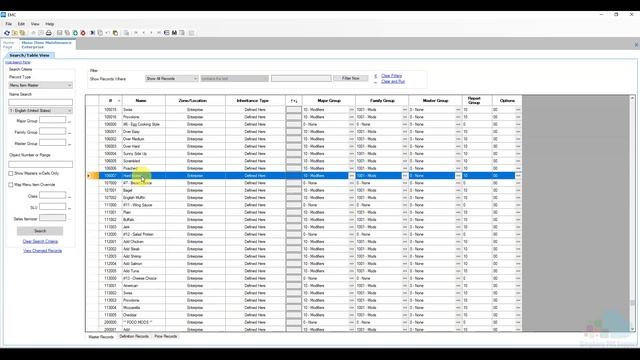Screen dimensions: 640x360
Task: Switch to the Price Records tab
Action: click(x=165, y=336)
